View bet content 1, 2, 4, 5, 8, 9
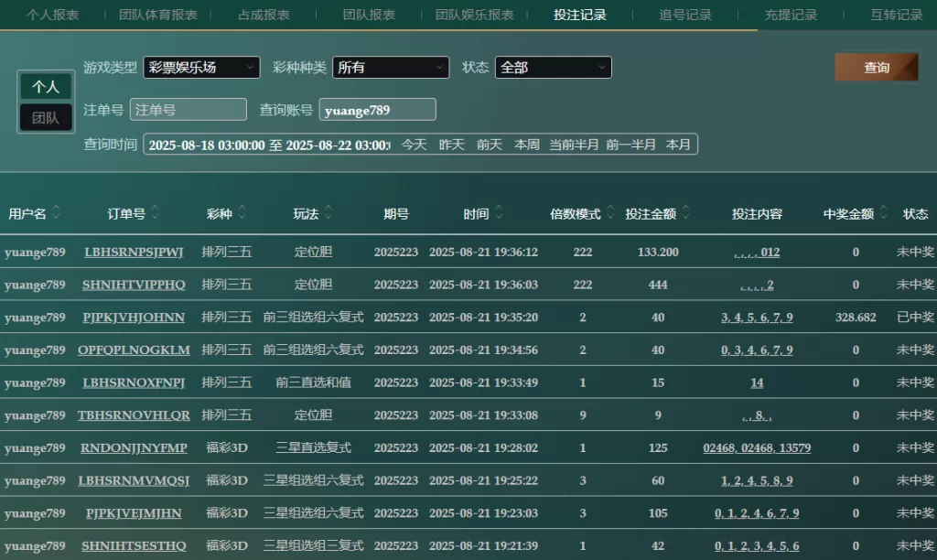Screen dimensions: 937x560 click(x=757, y=480)
